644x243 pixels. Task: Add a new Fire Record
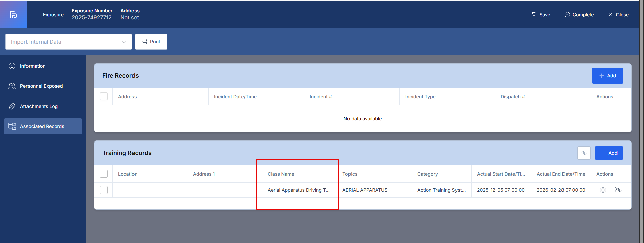pyautogui.click(x=607, y=76)
